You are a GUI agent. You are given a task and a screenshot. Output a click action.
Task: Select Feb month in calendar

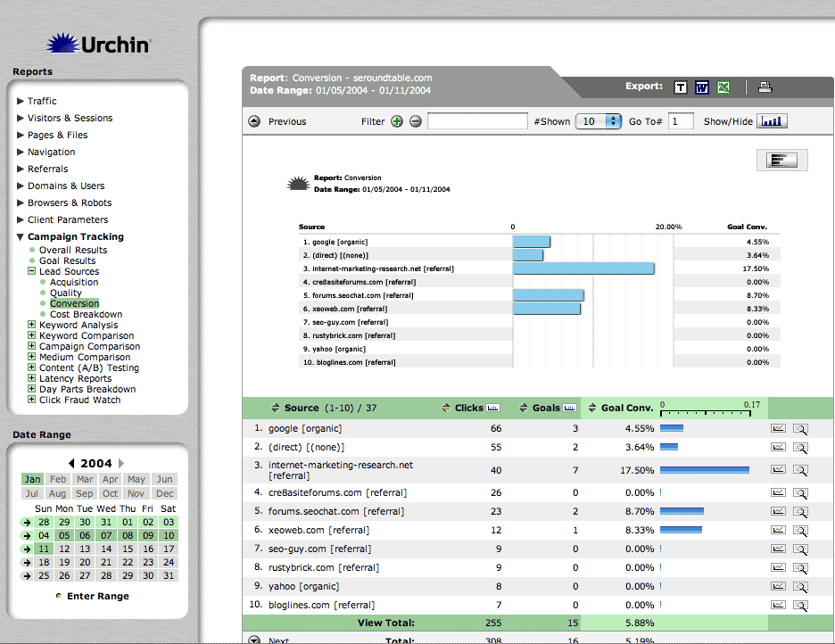click(58, 479)
